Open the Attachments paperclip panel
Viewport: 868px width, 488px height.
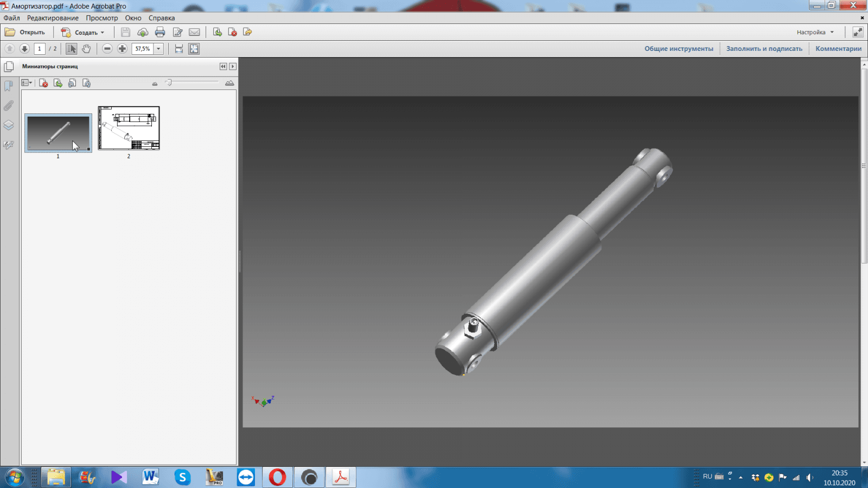point(9,106)
